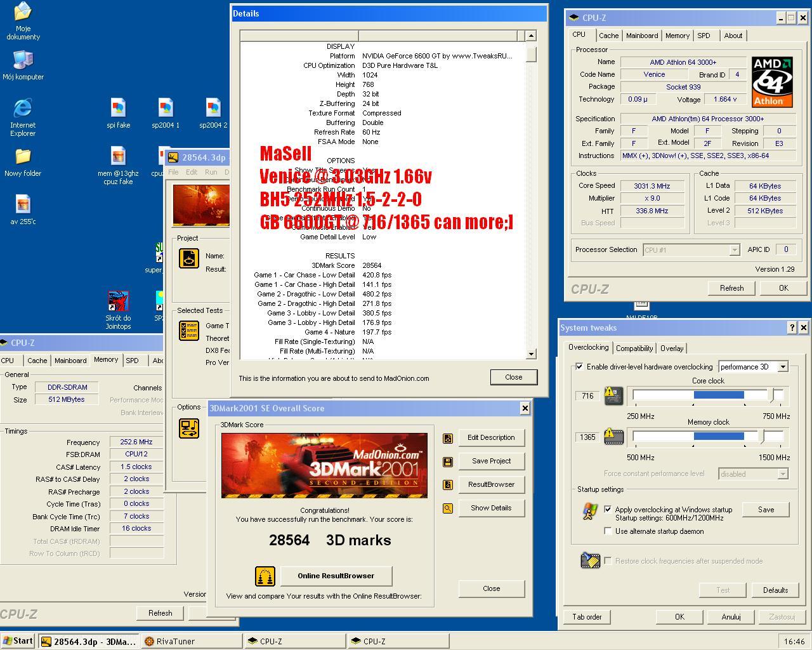Viewport: 812px width, 650px height.
Task: Select sp2004 2 image file
Action: click(213, 114)
